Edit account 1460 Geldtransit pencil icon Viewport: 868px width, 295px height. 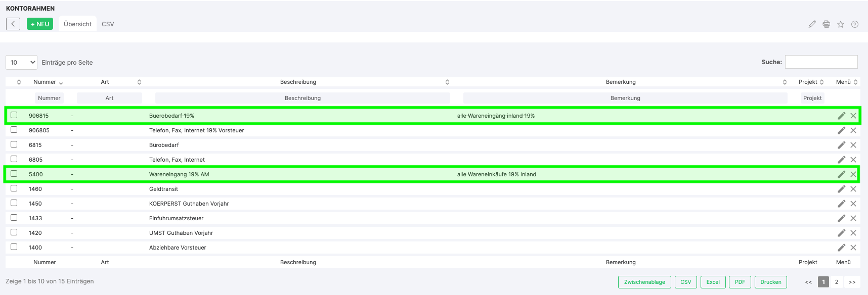(x=841, y=189)
